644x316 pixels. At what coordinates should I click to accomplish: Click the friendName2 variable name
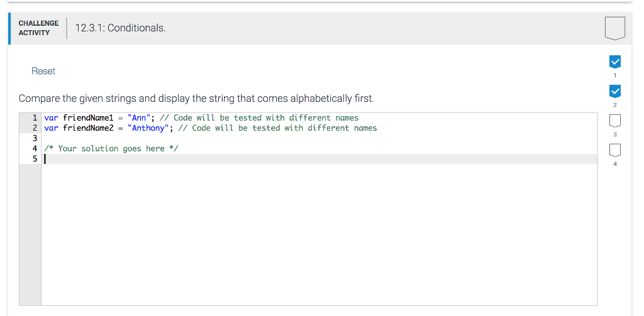[x=88, y=128]
